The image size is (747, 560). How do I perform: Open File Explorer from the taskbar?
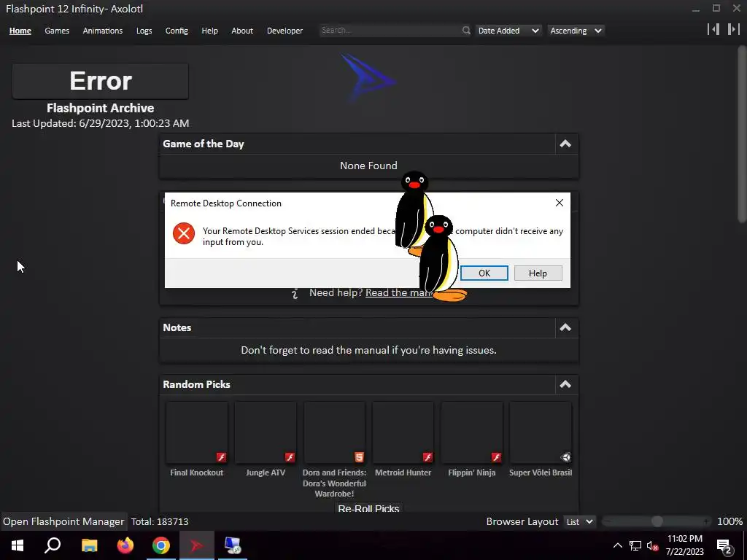point(89,545)
